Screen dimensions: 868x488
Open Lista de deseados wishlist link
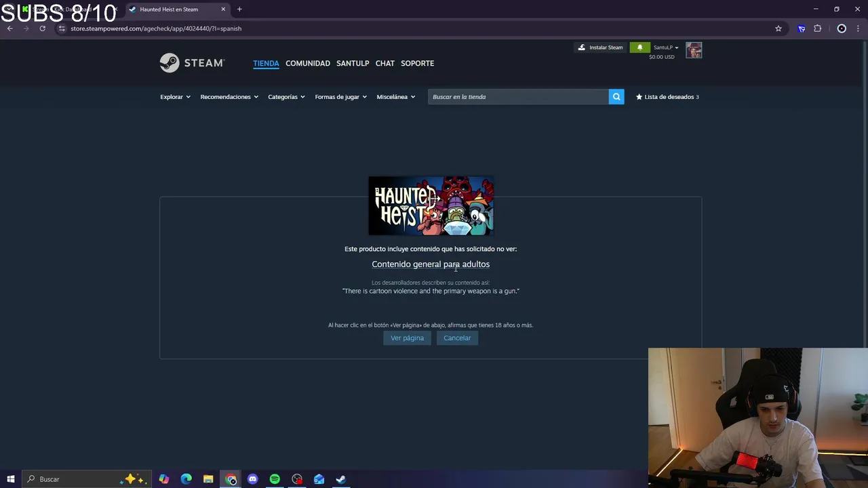tap(667, 97)
